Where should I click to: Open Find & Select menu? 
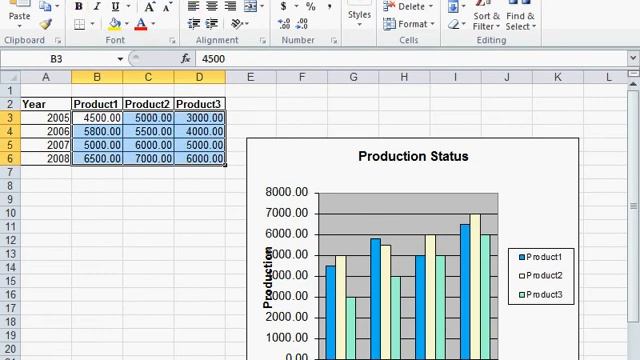tap(520, 16)
